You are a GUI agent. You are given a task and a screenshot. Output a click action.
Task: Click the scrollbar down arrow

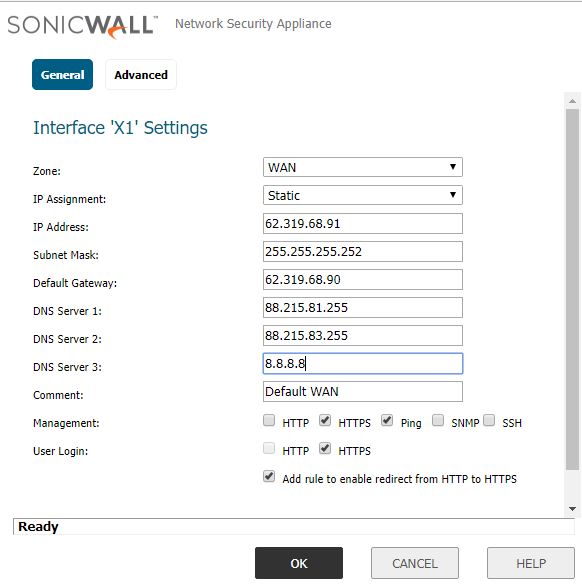pyautogui.click(x=572, y=508)
